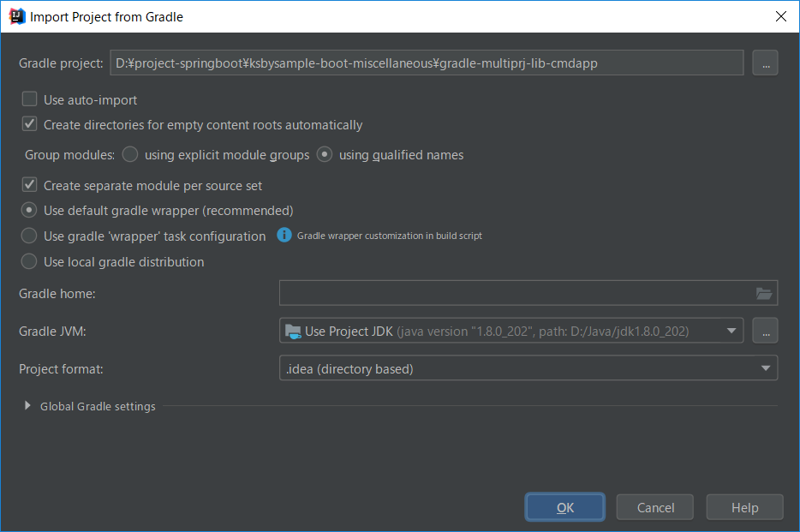Open browse button next to Gradle JVM
800x532 pixels.
[x=765, y=331]
